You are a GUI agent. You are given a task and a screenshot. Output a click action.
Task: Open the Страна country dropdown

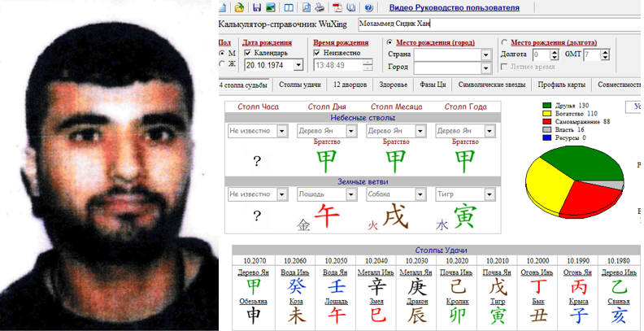tap(486, 54)
